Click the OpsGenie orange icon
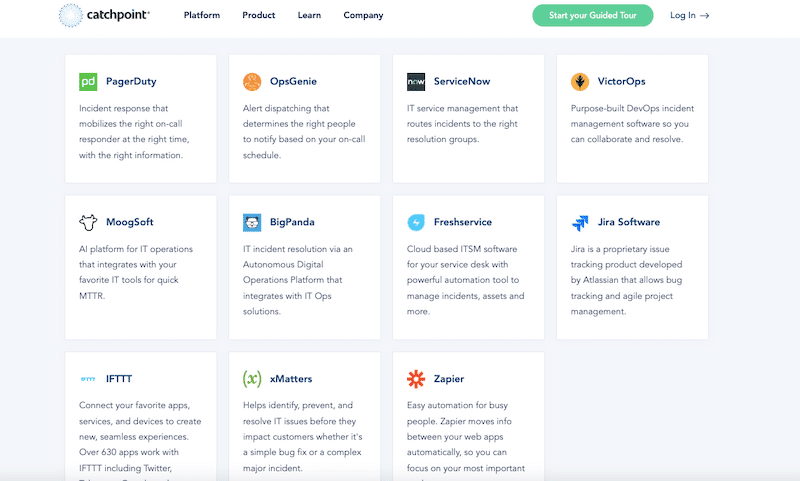 pos(252,82)
